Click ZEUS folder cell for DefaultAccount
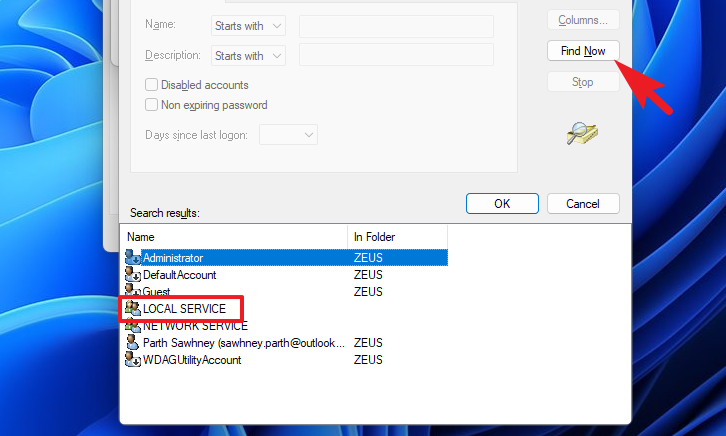 pos(368,275)
